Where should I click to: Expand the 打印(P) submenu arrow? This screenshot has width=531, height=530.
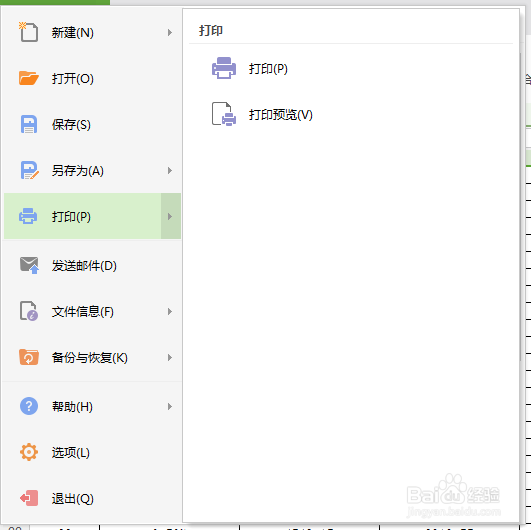(171, 216)
